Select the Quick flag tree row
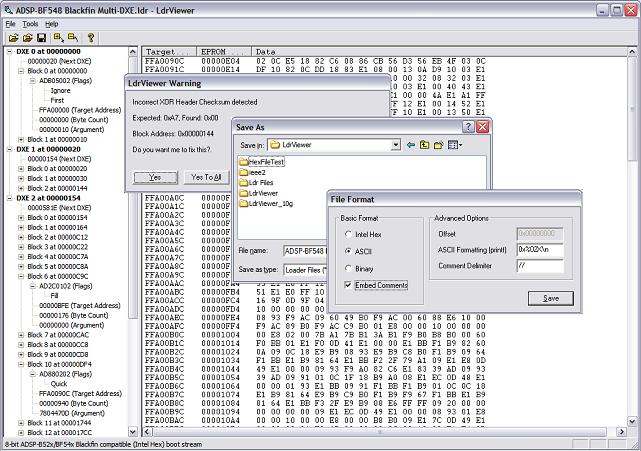This screenshot has width=641, height=451. [x=59, y=384]
